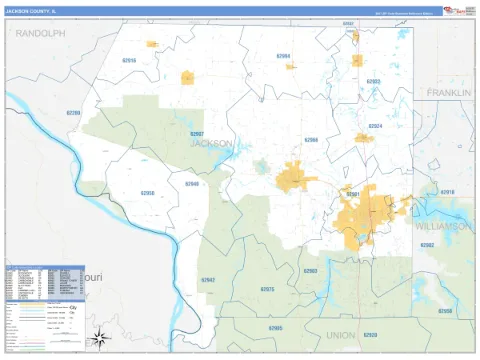
Task: Click ZIP code label 62920
Action: pos(370,335)
